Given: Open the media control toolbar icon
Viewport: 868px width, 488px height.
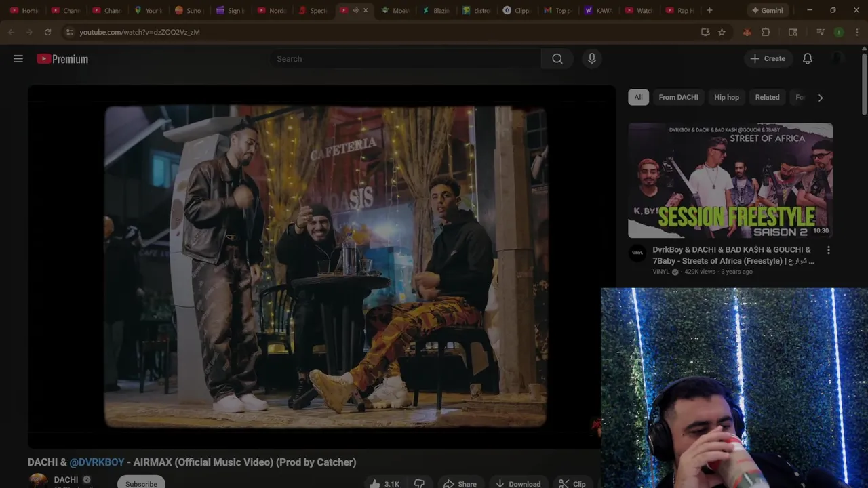Looking at the screenshot, I should point(820,32).
